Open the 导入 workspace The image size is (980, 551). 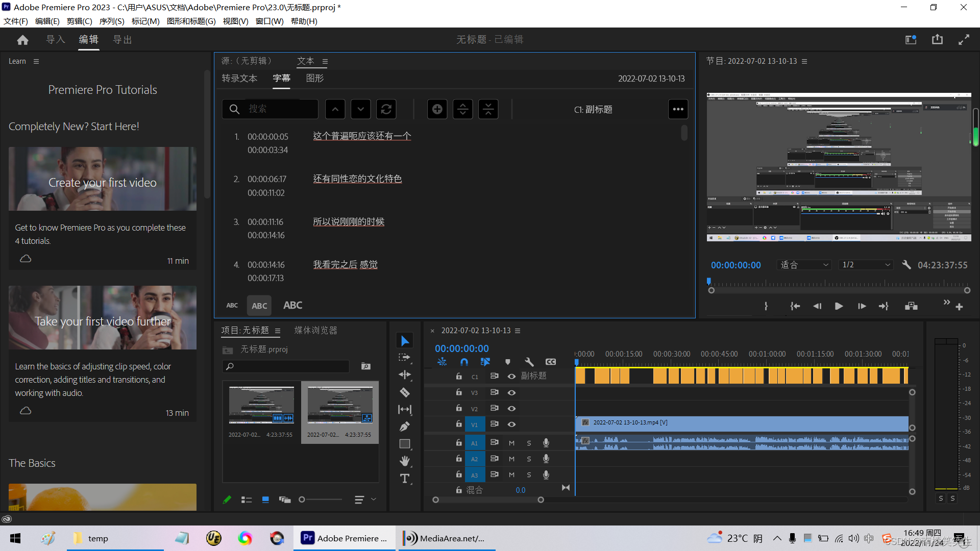(56, 40)
